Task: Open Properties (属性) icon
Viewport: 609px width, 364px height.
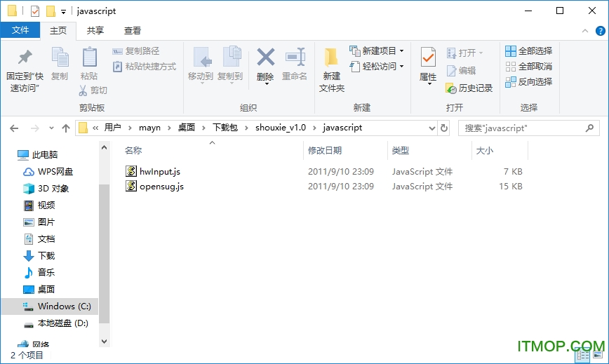Action: [428, 58]
